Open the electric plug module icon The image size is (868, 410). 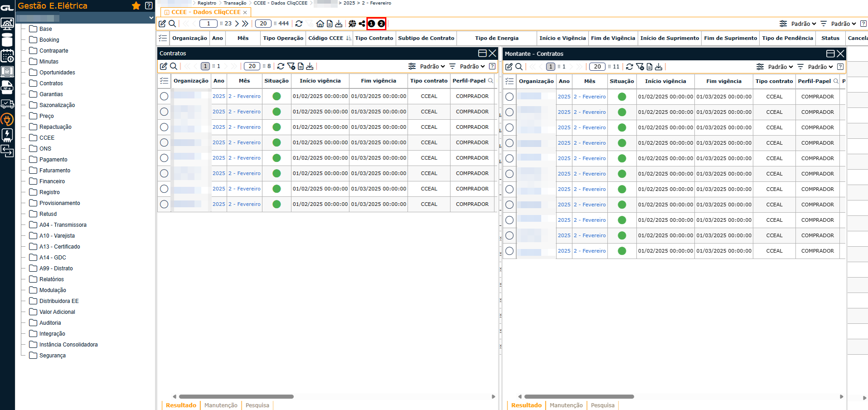coord(7,119)
